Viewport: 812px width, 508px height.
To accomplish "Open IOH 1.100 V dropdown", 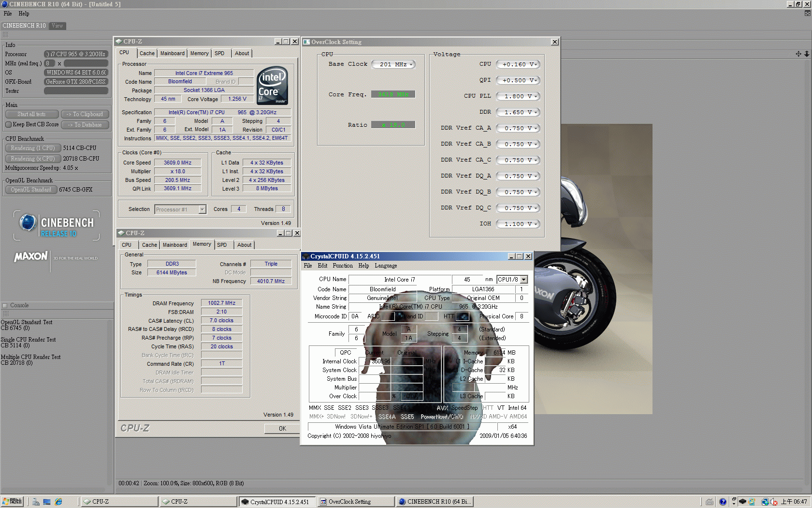I will tap(518, 224).
